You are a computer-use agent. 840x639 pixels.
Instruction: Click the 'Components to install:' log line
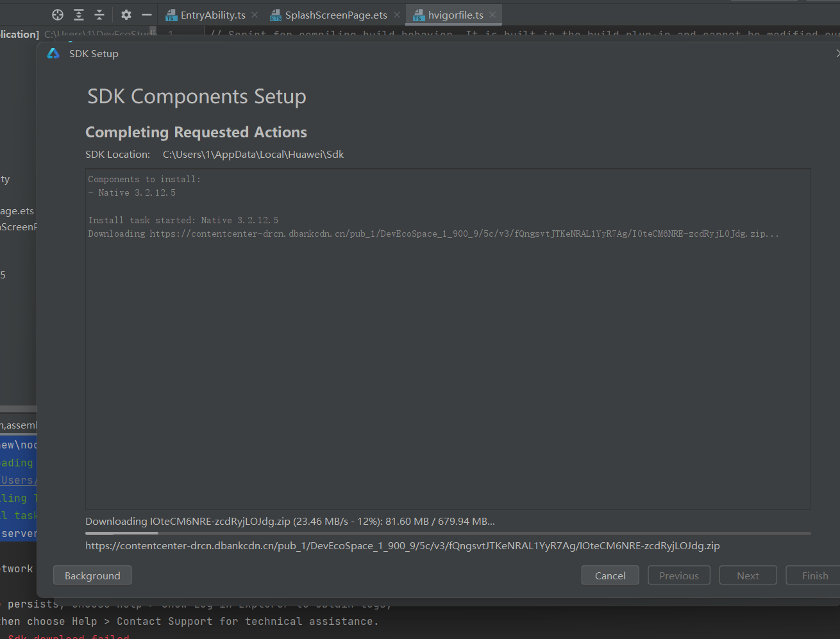[x=144, y=179]
